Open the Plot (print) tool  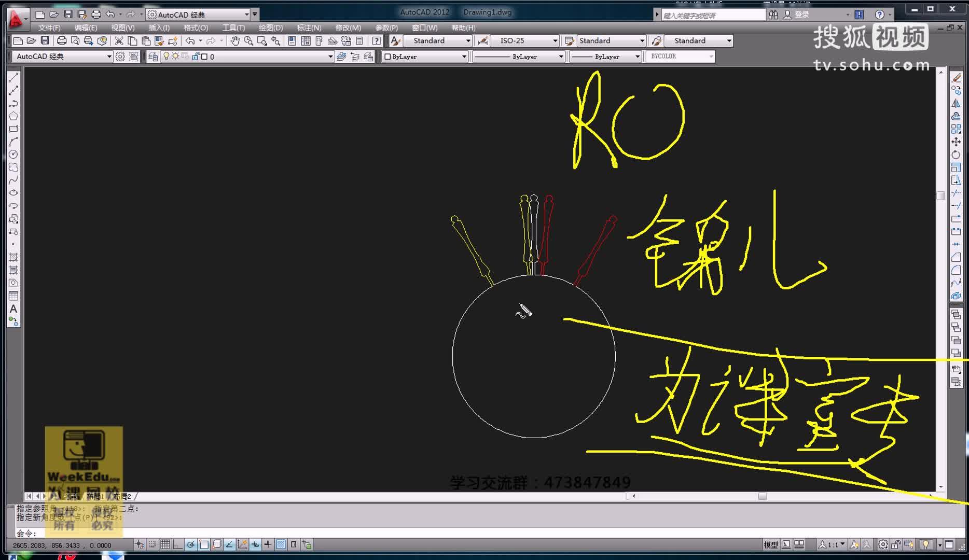(x=61, y=40)
